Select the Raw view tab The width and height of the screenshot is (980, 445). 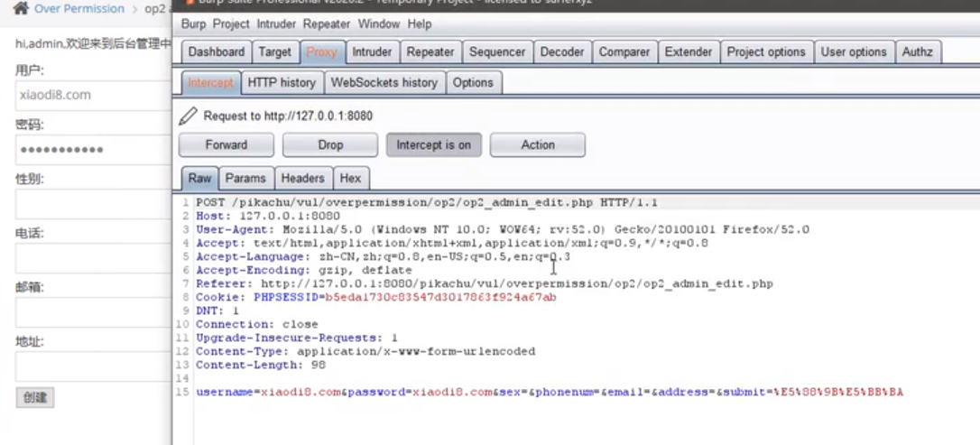(200, 178)
